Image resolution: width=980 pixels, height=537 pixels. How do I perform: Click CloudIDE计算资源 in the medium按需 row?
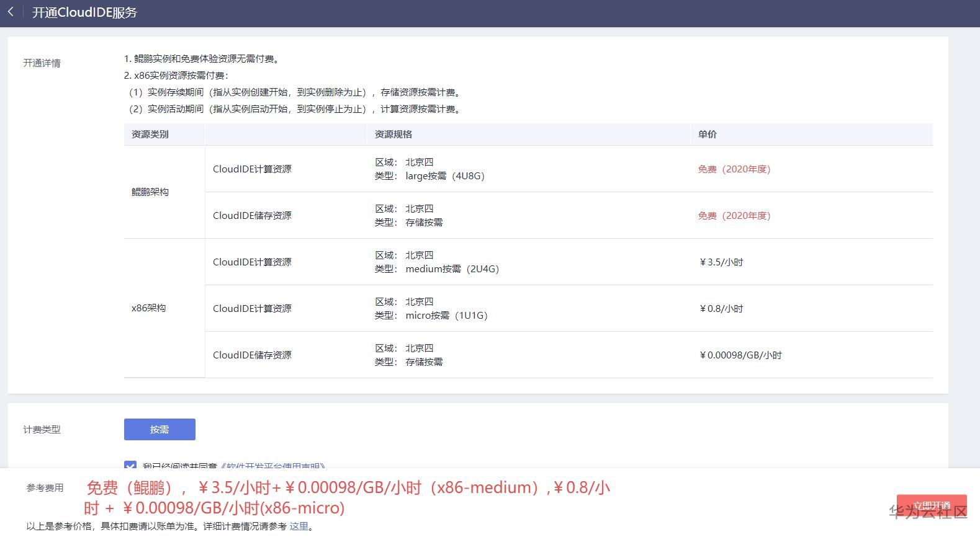tap(252, 262)
